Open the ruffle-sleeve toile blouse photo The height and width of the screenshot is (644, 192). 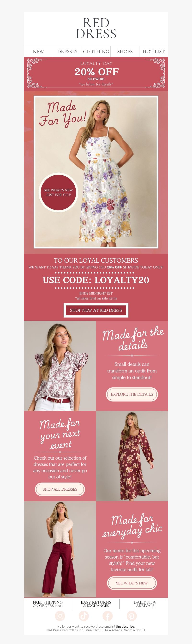[x=60, y=366]
